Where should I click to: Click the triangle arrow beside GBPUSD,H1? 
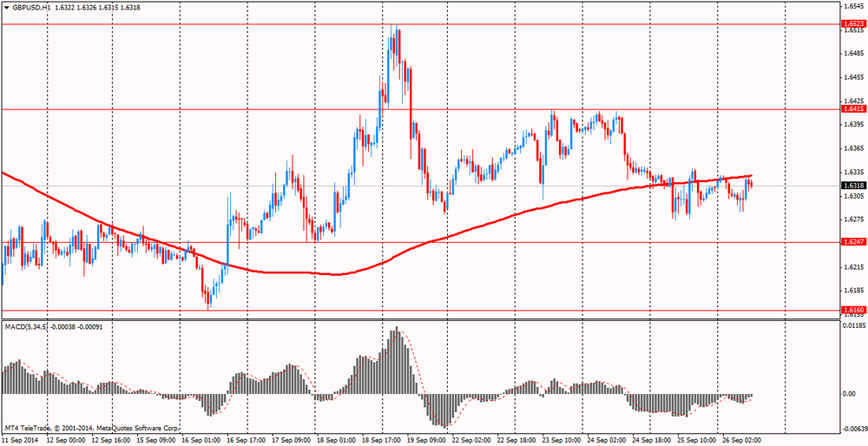[x=6, y=7]
